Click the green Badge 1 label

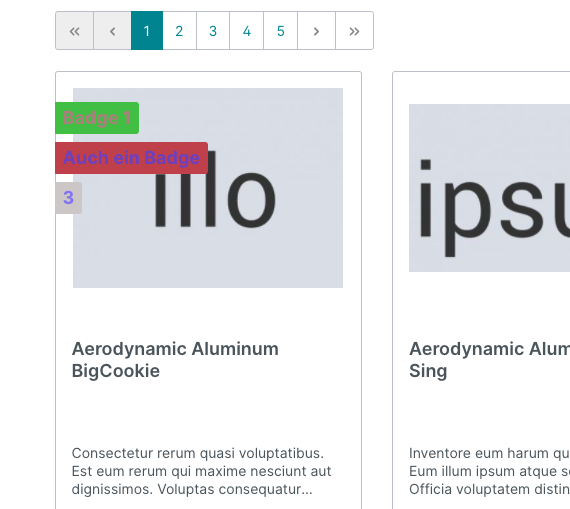click(97, 118)
